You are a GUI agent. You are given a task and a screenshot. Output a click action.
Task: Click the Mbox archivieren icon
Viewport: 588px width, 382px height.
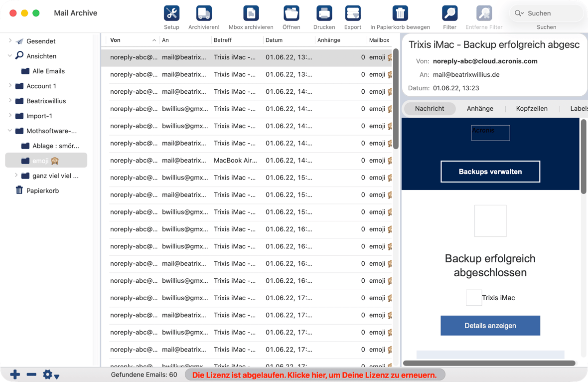pos(251,13)
